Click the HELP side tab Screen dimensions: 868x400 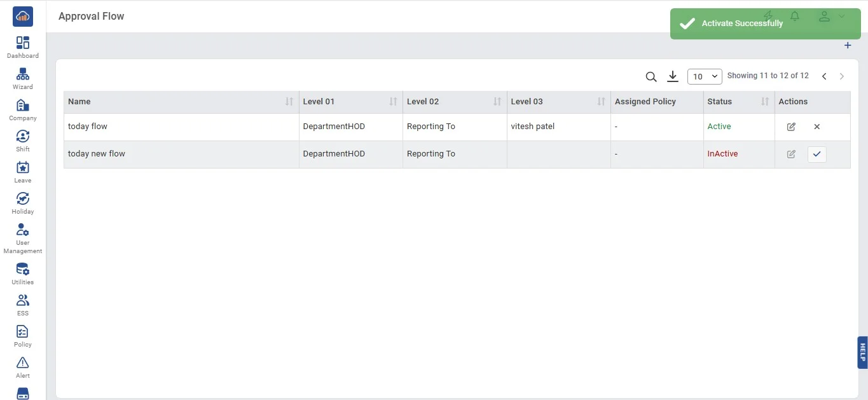[862, 352]
